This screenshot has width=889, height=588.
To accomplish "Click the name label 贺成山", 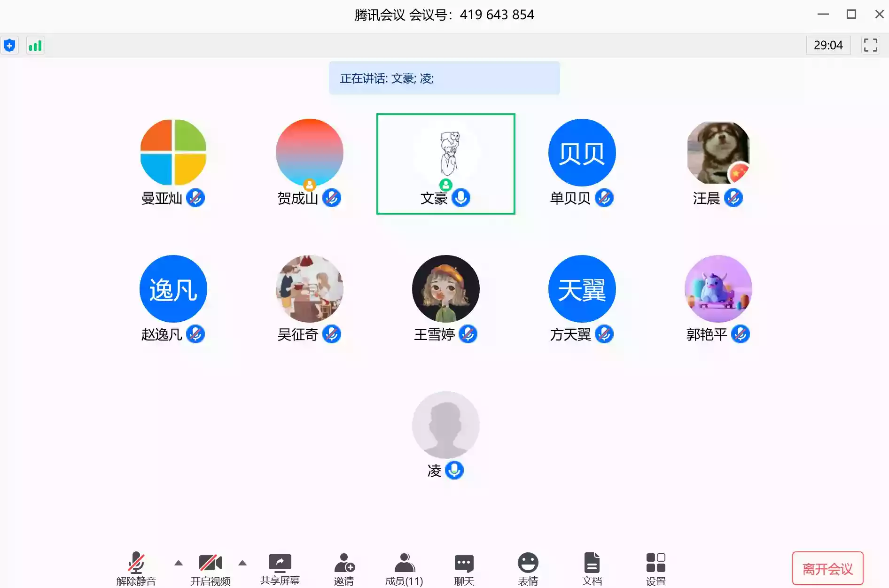I will pyautogui.click(x=298, y=198).
